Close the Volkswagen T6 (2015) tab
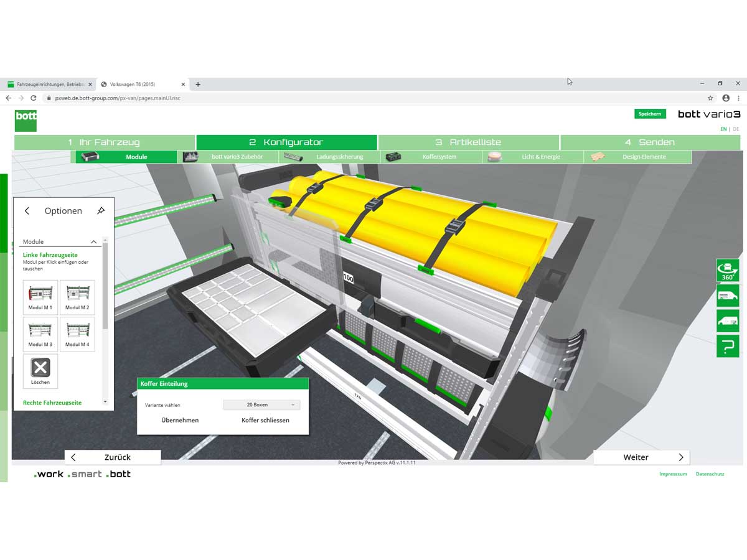Viewport: 747px width, 560px height. [x=183, y=84]
